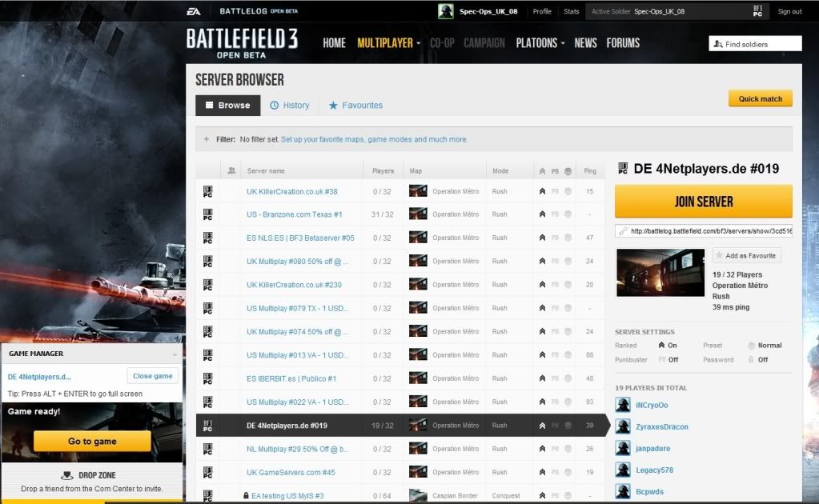The width and height of the screenshot is (819, 504).
Task: Click the Quick match button
Action: [760, 98]
